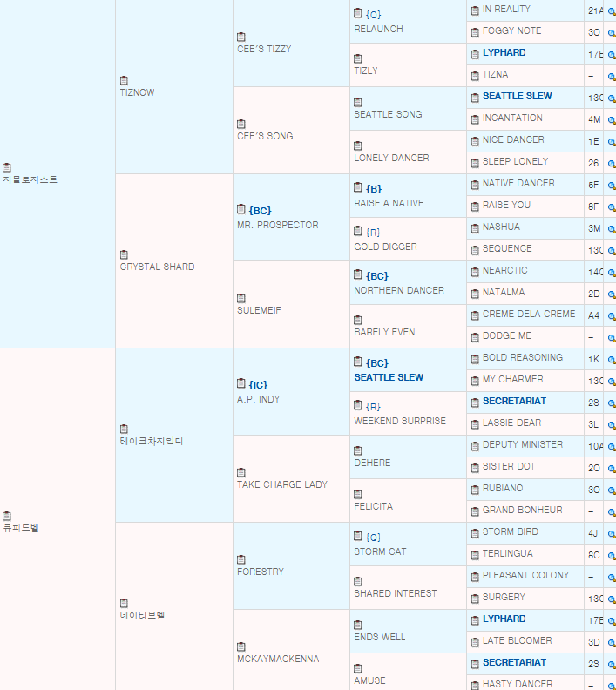The width and height of the screenshot is (616, 690).
Task: Click the {Q} tag above STORM CAT
Action: [x=373, y=538]
